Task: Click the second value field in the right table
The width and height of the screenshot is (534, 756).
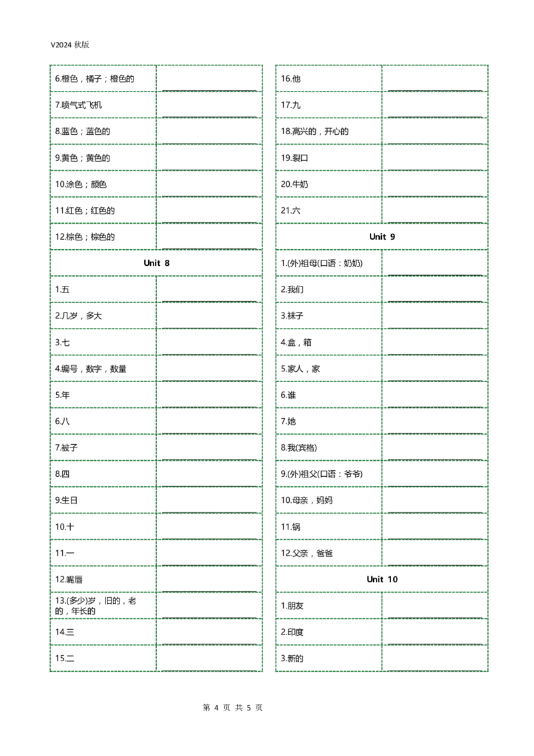Action: 435,106
